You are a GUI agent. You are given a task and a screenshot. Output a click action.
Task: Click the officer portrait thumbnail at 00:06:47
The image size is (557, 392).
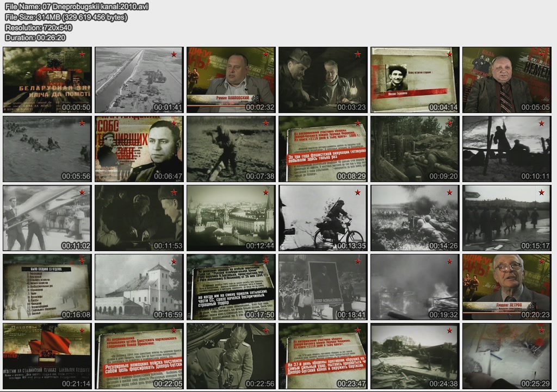tap(139, 148)
